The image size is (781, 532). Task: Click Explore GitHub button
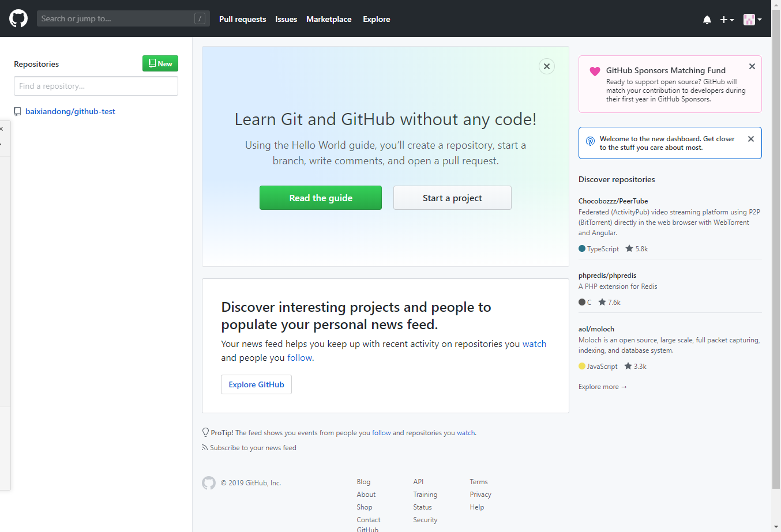point(256,384)
